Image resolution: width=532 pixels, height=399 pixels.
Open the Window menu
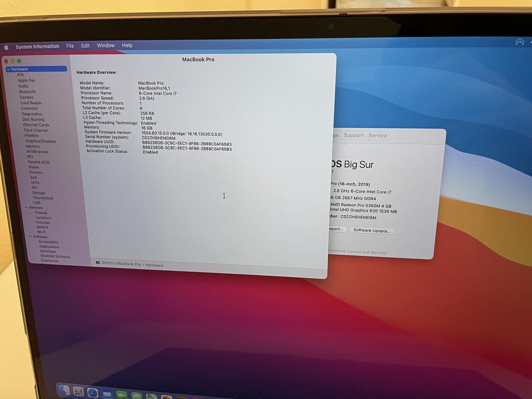tap(106, 45)
